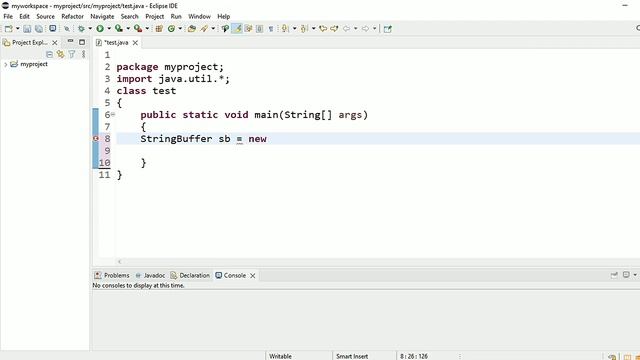The height and width of the screenshot is (360, 640).
Task: Click Collapse All in Project Explorer
Action: (49, 54)
